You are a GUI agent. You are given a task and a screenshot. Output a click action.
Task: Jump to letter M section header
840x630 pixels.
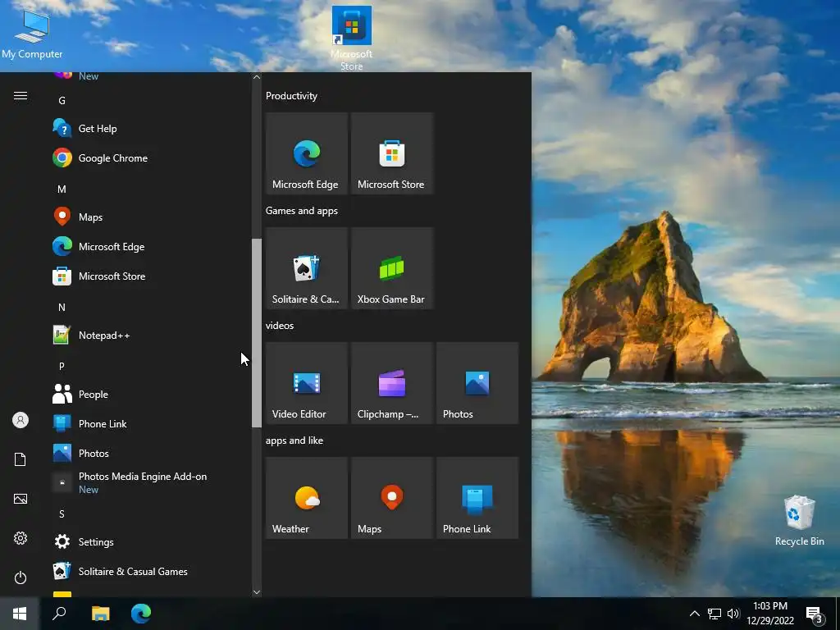pos(62,189)
